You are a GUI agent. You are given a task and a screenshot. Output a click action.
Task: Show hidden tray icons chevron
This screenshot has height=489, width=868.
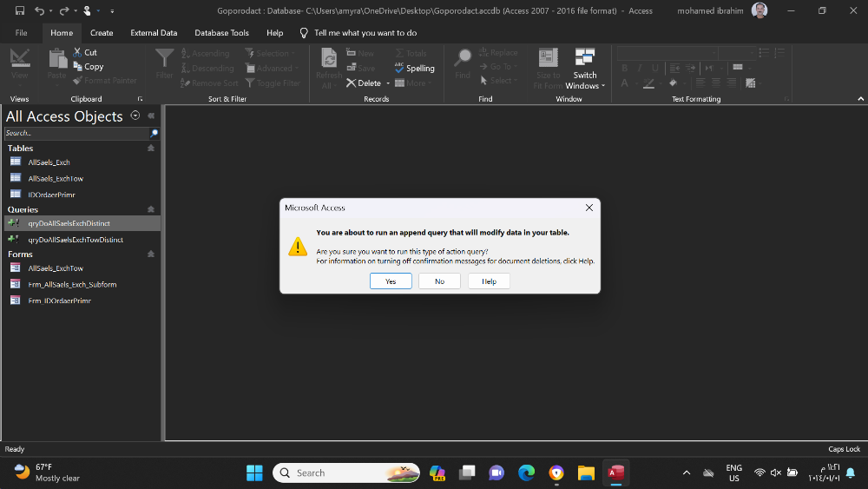687,473
